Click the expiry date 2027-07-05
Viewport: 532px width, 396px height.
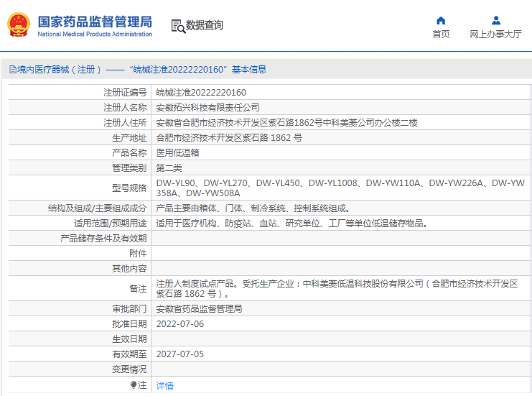180,354
